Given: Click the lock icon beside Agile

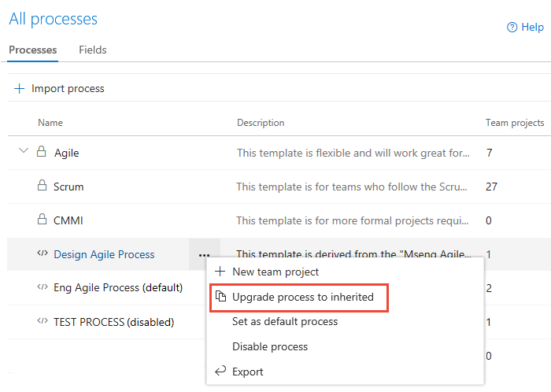Looking at the screenshot, I should tap(42, 153).
